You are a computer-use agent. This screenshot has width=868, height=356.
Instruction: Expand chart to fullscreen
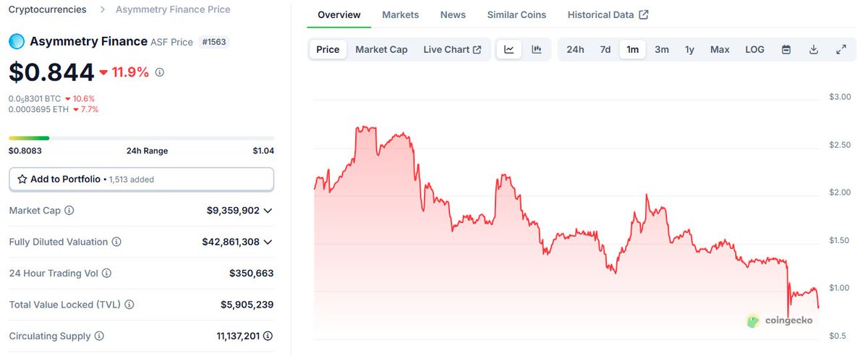point(841,49)
